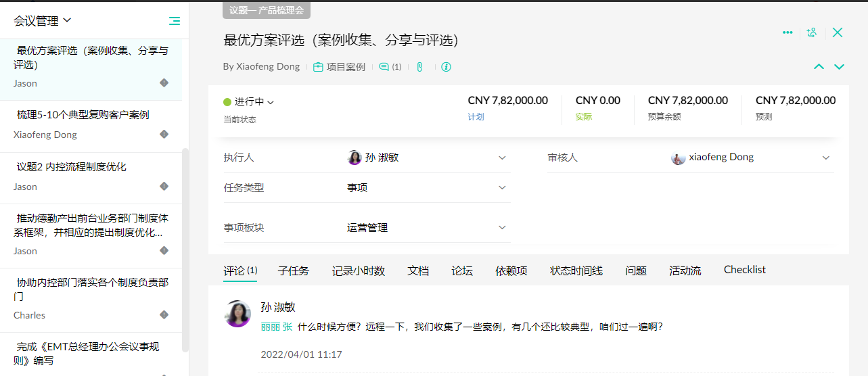
Task: Select 完成《EMT总经理办公会议事规则》编写 task
Action: coord(91,354)
